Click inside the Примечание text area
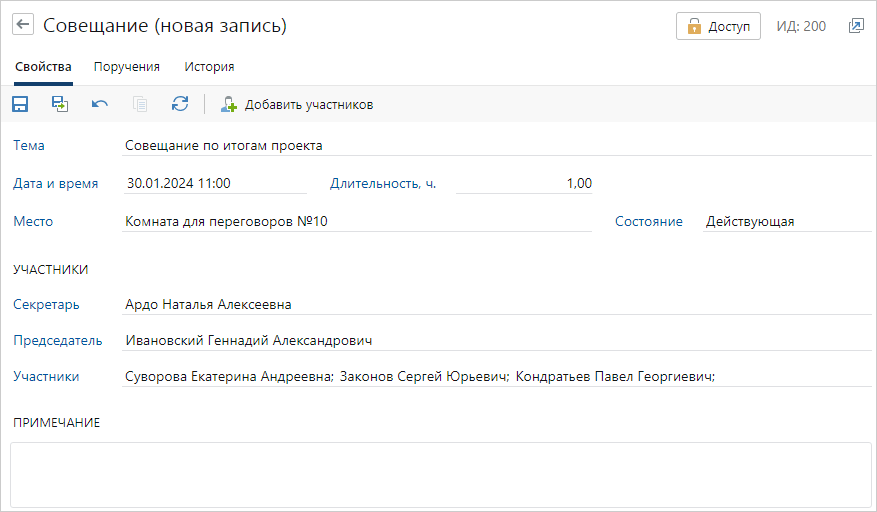Image resolution: width=877 pixels, height=512 pixels. click(441, 475)
